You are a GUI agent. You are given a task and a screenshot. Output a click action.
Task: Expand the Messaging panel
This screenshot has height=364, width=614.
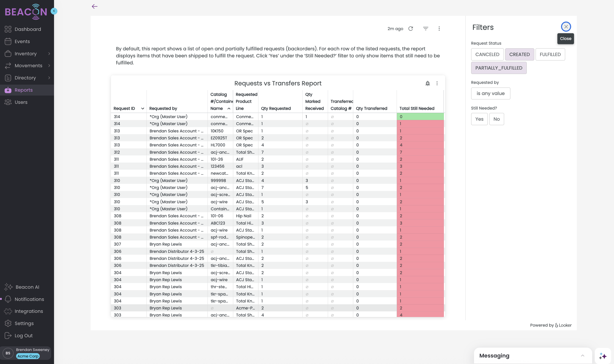click(583, 356)
